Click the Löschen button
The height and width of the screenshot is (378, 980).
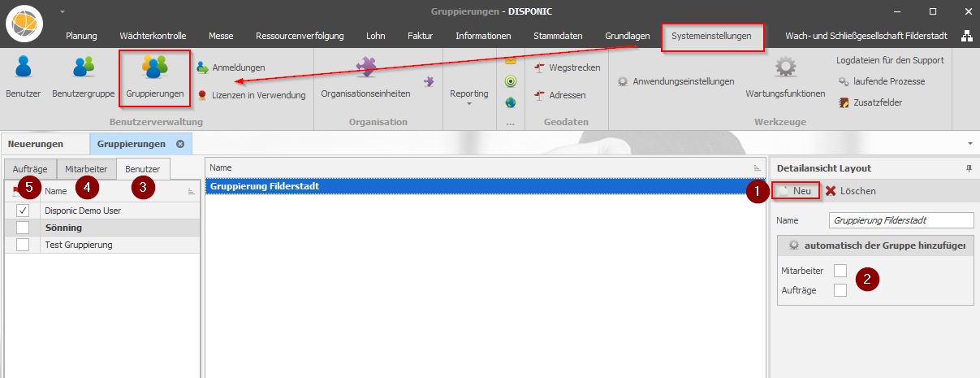[850, 190]
